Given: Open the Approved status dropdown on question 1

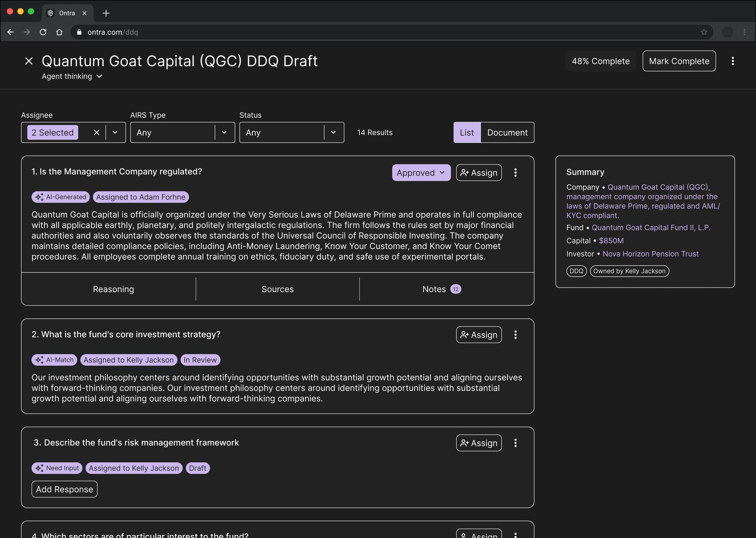Looking at the screenshot, I should pos(421,173).
